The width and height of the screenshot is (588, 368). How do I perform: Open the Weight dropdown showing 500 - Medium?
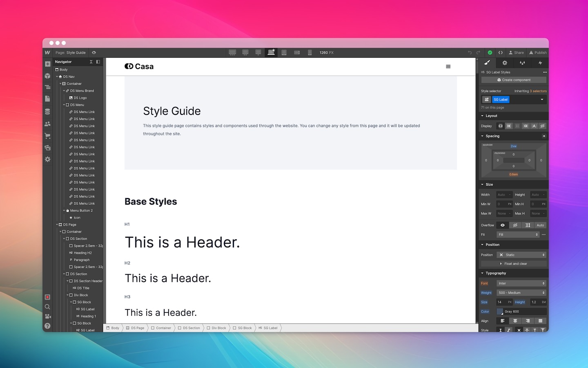[522, 293]
